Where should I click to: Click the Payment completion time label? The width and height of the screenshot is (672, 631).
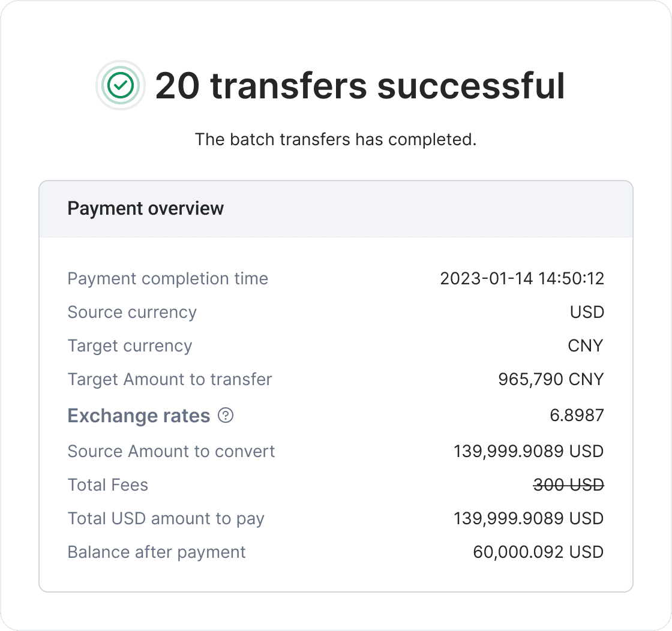point(167,279)
